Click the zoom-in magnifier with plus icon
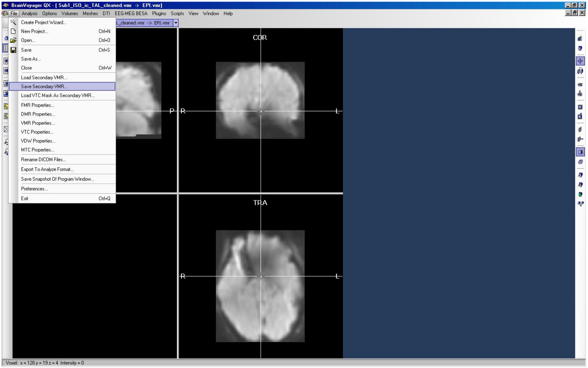This screenshot has height=368, width=588. [6, 152]
